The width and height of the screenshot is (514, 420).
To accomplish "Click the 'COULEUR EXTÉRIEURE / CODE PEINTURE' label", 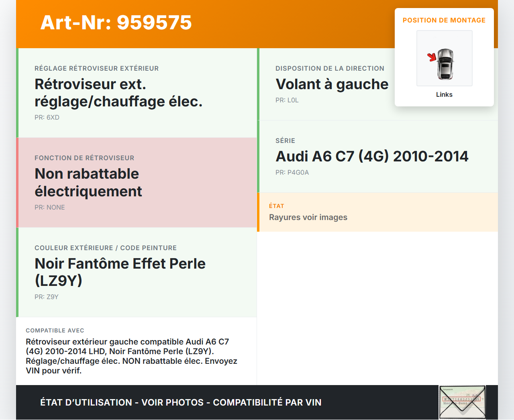I will 106,248.
